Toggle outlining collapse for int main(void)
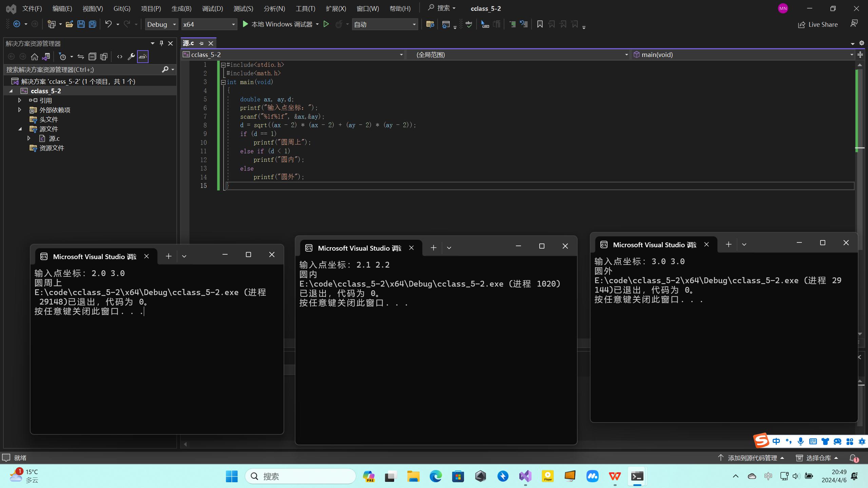Image resolution: width=868 pixels, height=488 pixels. point(223,82)
